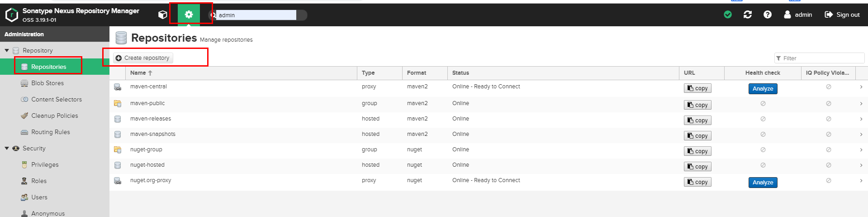Select the maven-public repository name
The height and width of the screenshot is (217, 868).
click(x=147, y=103)
